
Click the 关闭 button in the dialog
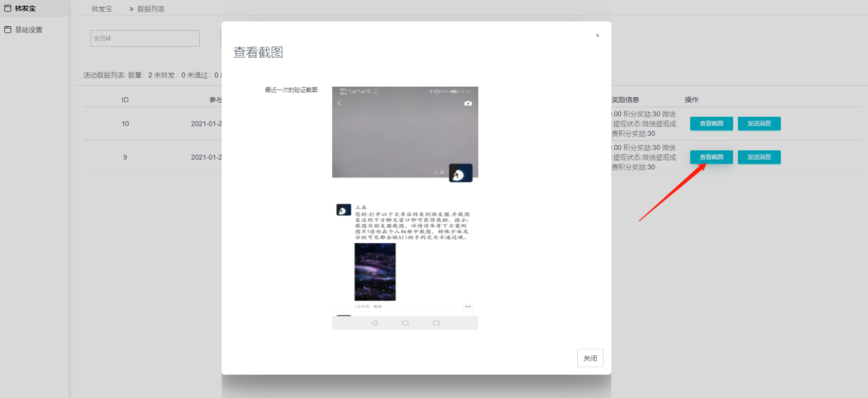click(590, 358)
